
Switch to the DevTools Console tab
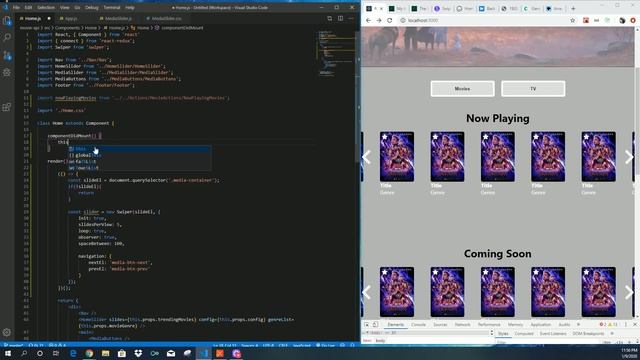pyautogui.click(x=418, y=324)
